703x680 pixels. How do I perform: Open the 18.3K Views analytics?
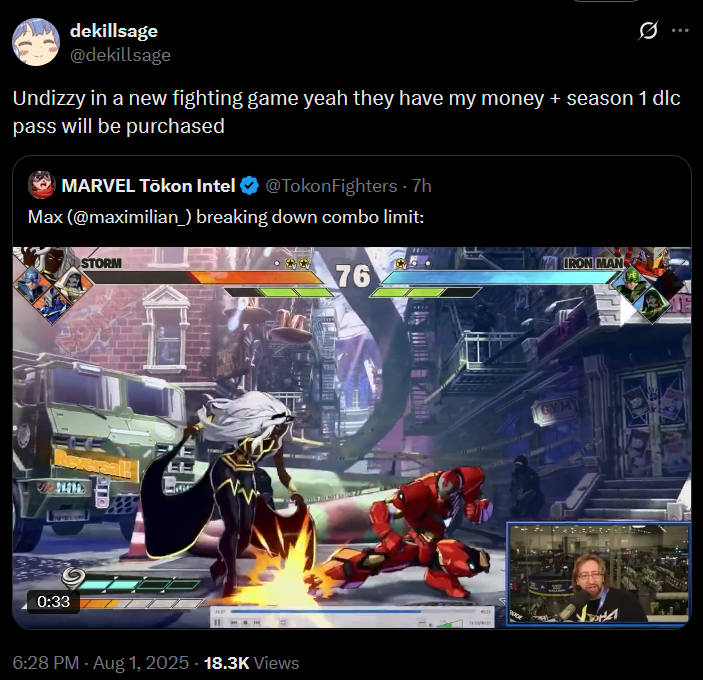coord(252,663)
